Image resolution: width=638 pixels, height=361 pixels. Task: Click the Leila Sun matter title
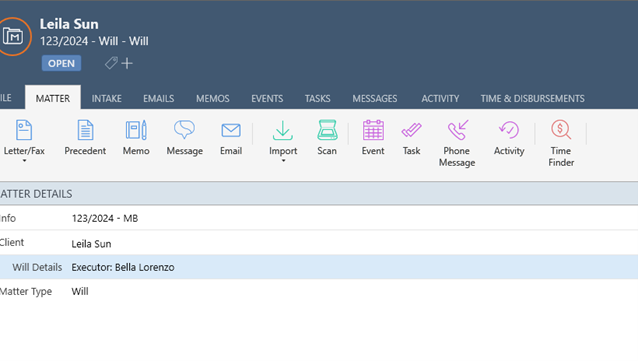69,24
